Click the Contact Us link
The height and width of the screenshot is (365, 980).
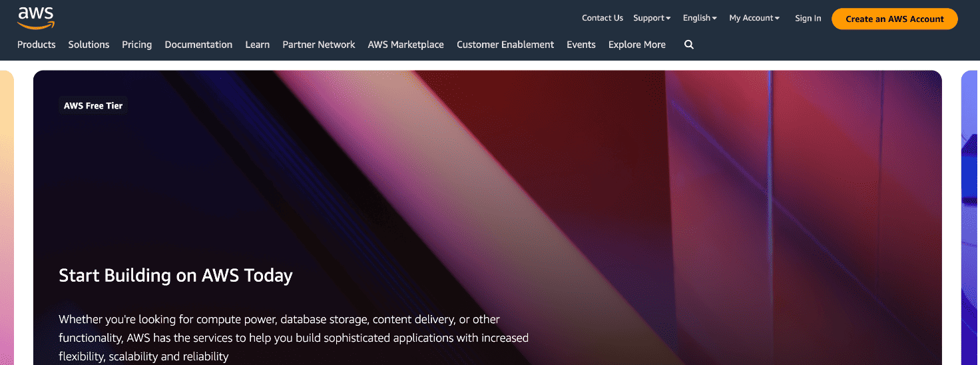(603, 18)
